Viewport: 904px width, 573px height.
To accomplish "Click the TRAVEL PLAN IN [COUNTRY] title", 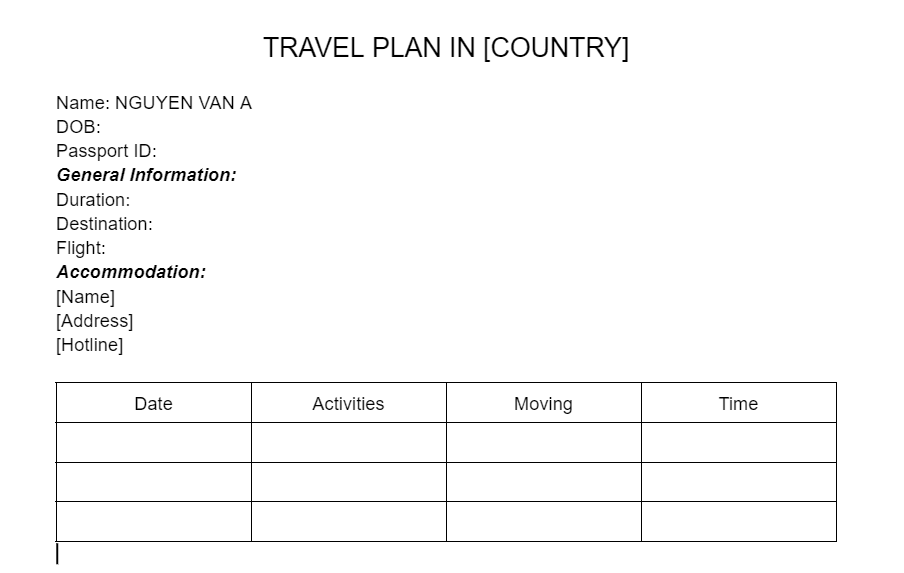I will (x=446, y=48).
